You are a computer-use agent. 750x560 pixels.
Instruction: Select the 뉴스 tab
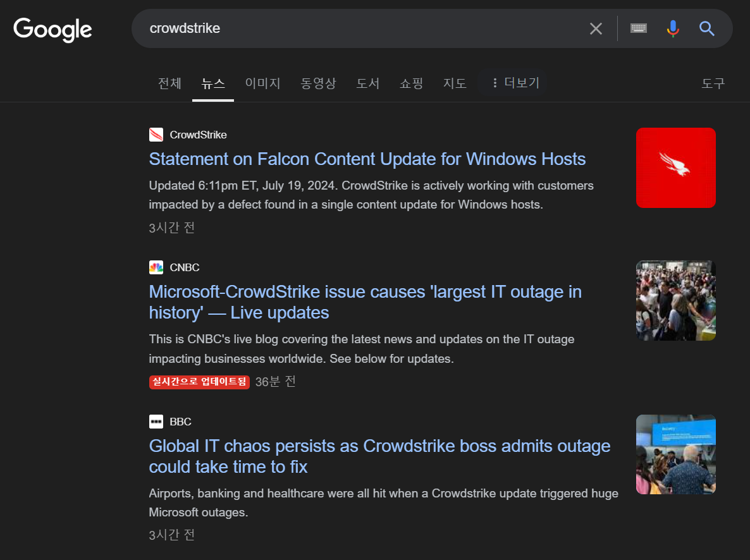coord(213,83)
